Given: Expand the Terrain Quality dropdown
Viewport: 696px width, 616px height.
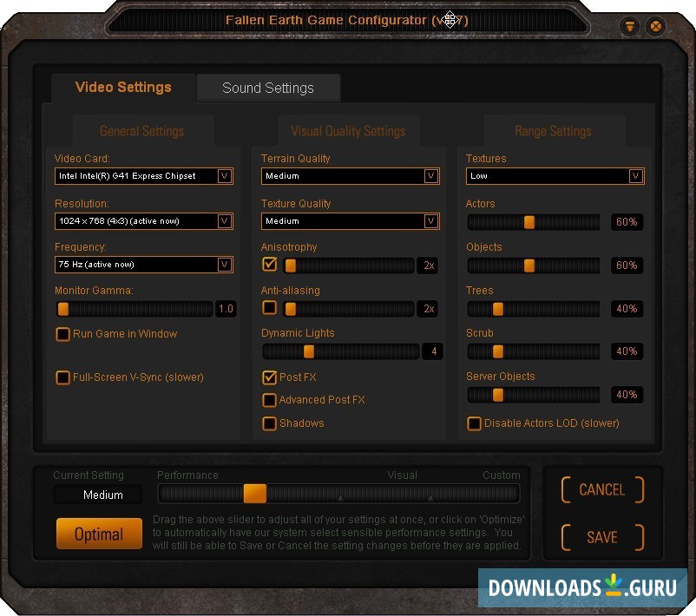Looking at the screenshot, I should coord(351,176).
